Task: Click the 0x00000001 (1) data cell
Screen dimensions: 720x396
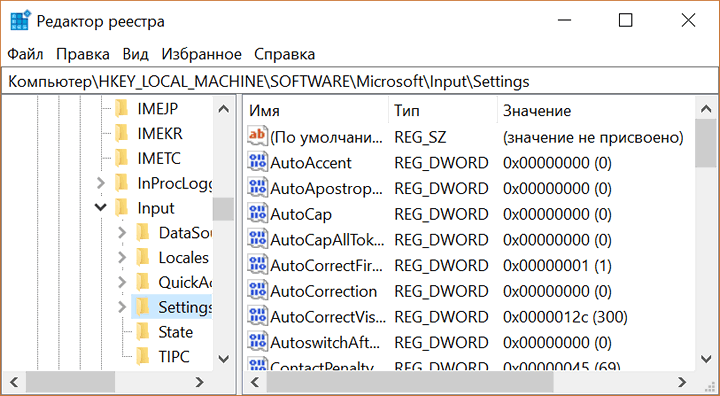Action: point(557,266)
